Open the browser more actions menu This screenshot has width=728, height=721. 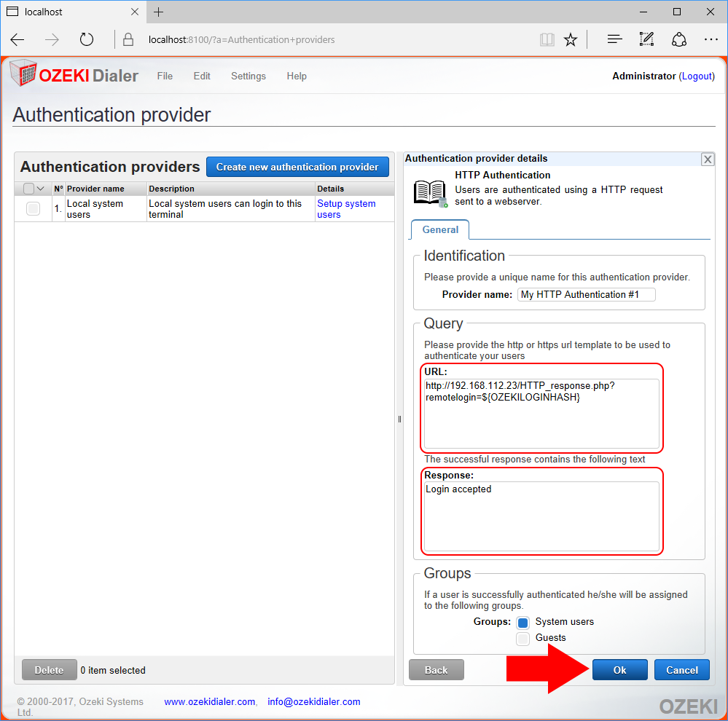tap(711, 39)
